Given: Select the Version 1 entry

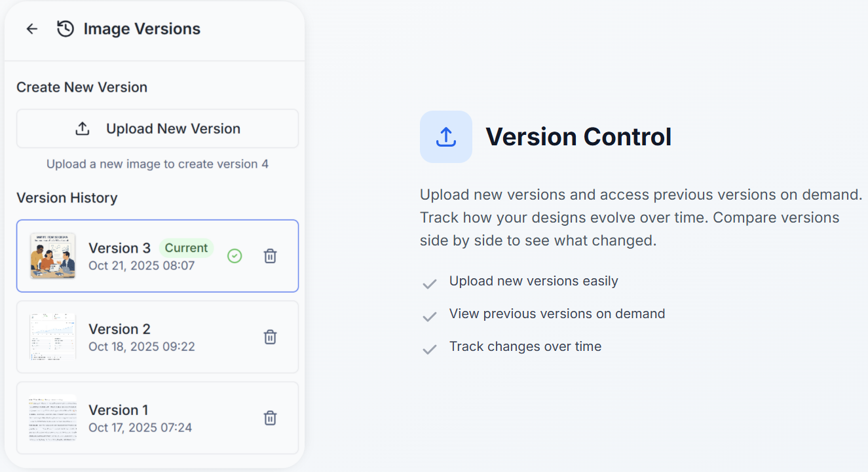Looking at the screenshot, I should coord(157,418).
